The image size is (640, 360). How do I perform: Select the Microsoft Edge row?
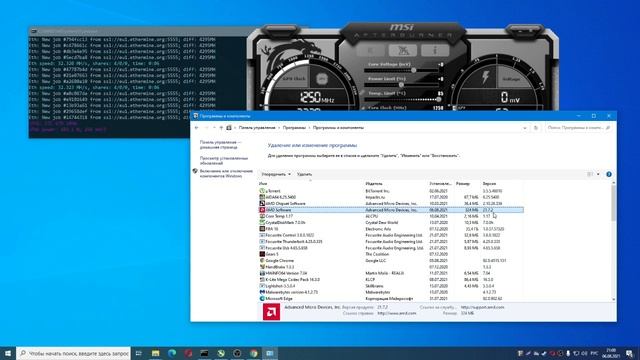click(391, 298)
